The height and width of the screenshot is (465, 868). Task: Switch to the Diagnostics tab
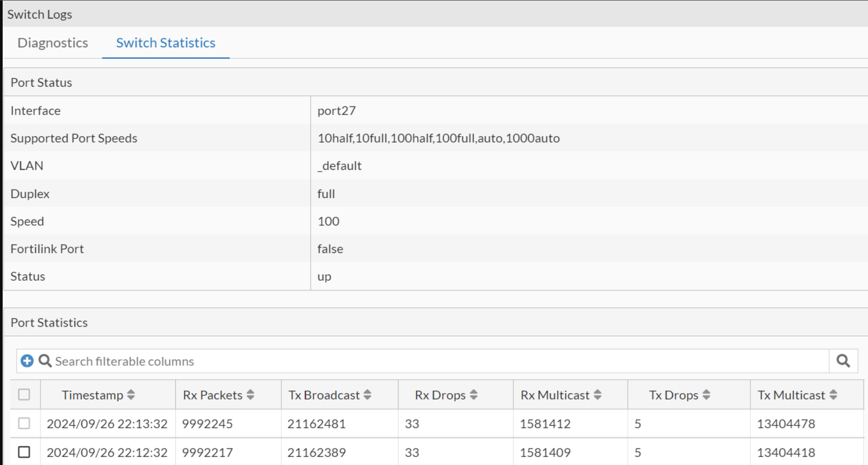coord(53,43)
